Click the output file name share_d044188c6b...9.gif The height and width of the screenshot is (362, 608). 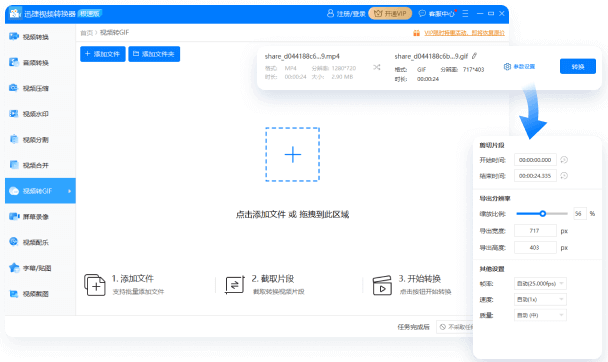(431, 57)
